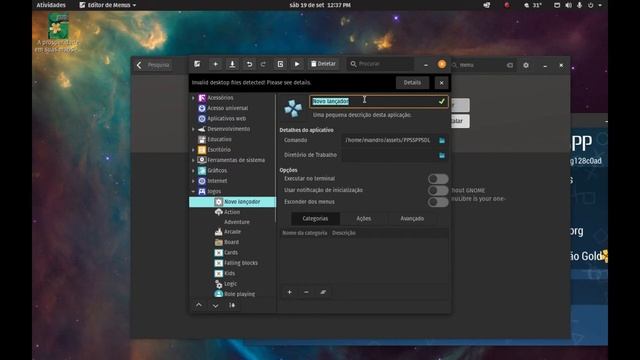Open the clock and calendar in top bar
The width and height of the screenshot is (640, 360).
(x=320, y=5)
